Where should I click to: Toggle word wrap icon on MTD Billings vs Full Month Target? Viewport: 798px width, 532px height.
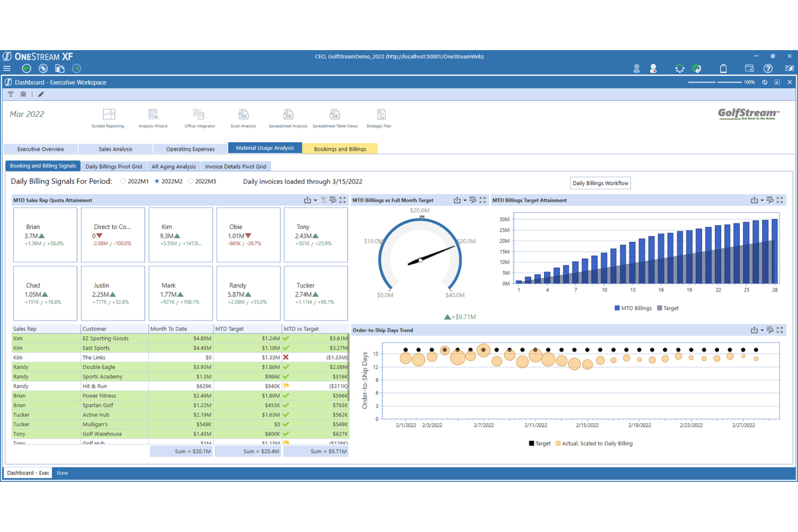(473, 200)
